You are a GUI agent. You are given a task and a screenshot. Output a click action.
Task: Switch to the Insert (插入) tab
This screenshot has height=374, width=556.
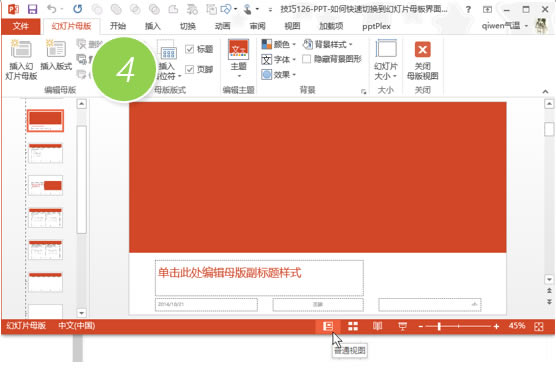pos(152,26)
